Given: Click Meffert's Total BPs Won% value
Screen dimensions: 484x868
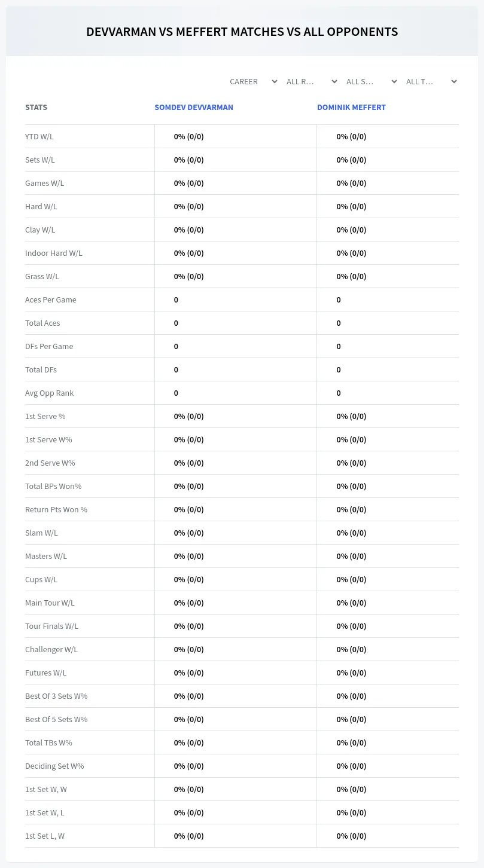Looking at the screenshot, I should pyautogui.click(x=351, y=486).
